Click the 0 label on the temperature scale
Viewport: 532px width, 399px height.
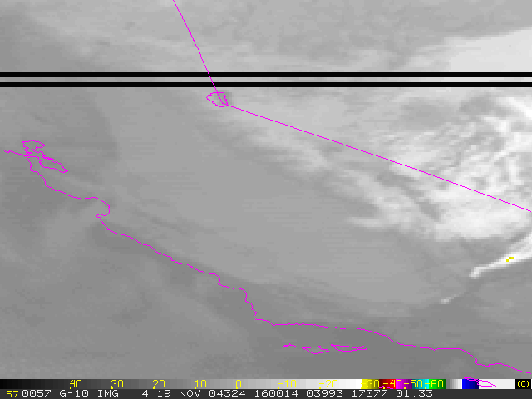point(239,383)
